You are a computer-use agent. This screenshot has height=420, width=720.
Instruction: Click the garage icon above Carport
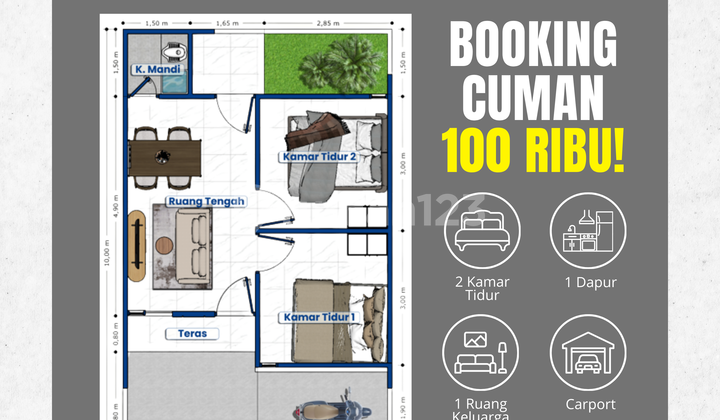[x=588, y=353]
